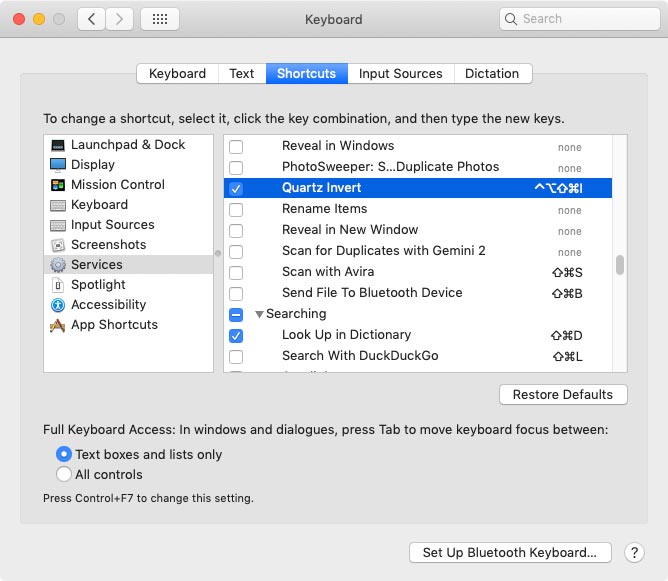Switch to the Keyboard tab

tap(177, 74)
